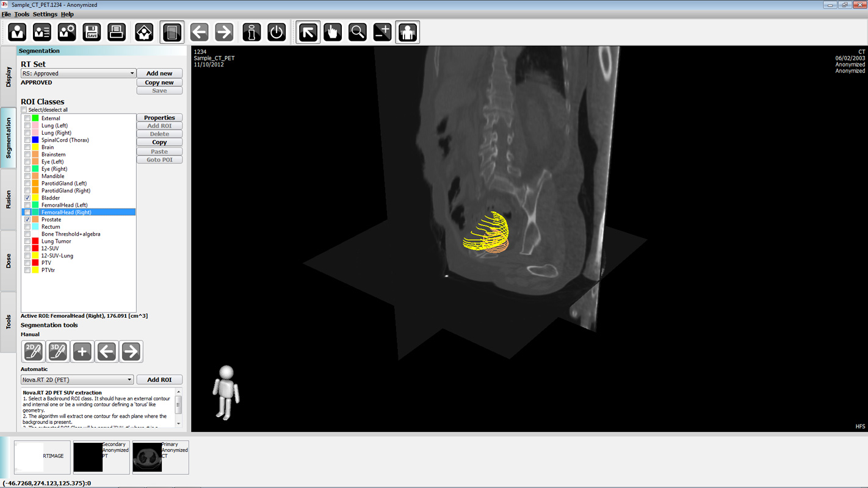This screenshot has height=488, width=868.
Task: Select the hand pan tool
Action: [x=333, y=32]
